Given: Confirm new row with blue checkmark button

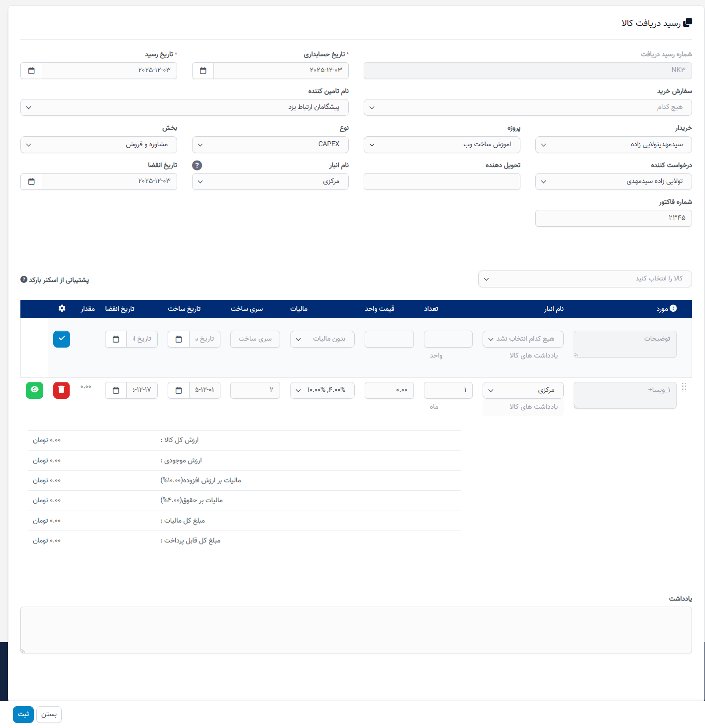Looking at the screenshot, I should click(x=62, y=339).
